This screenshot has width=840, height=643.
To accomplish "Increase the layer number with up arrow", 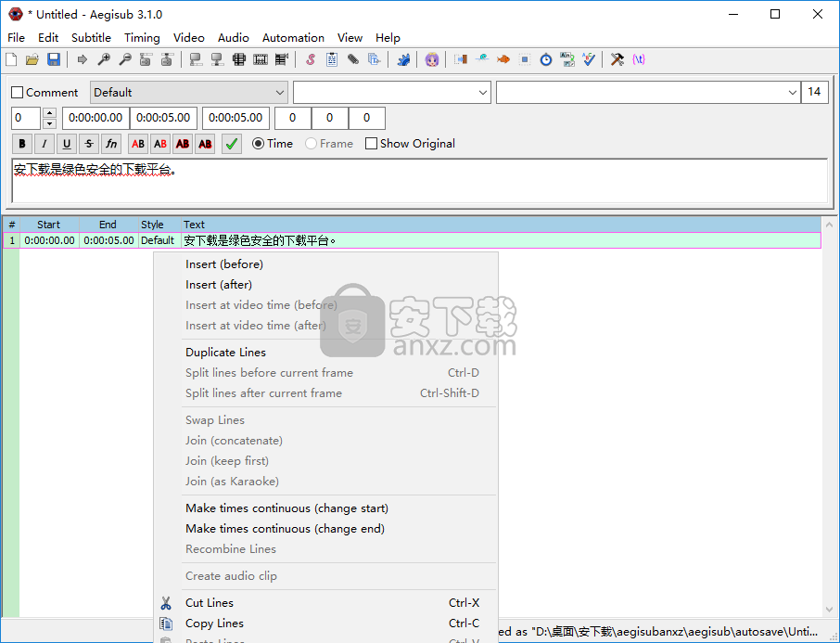I will [x=49, y=112].
